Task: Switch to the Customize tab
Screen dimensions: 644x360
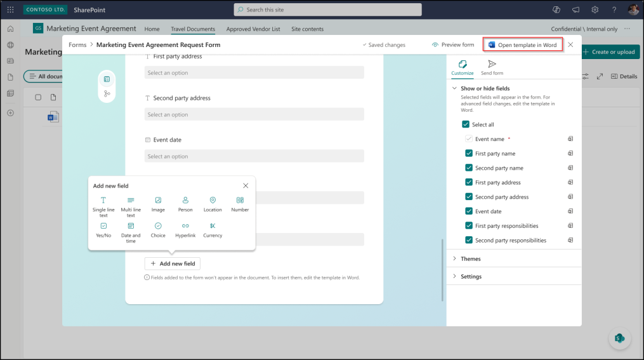Action: pos(463,68)
